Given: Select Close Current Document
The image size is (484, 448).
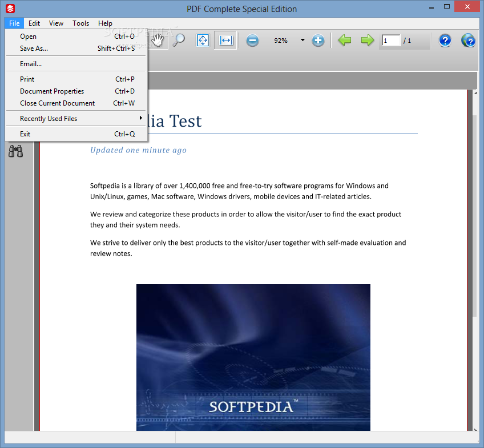Looking at the screenshot, I should point(76,103).
